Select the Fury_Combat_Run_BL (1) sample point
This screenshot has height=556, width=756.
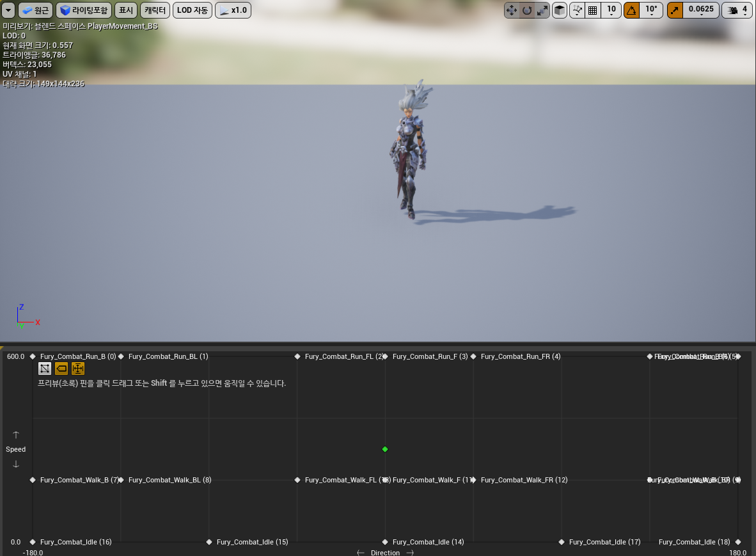[121, 356]
